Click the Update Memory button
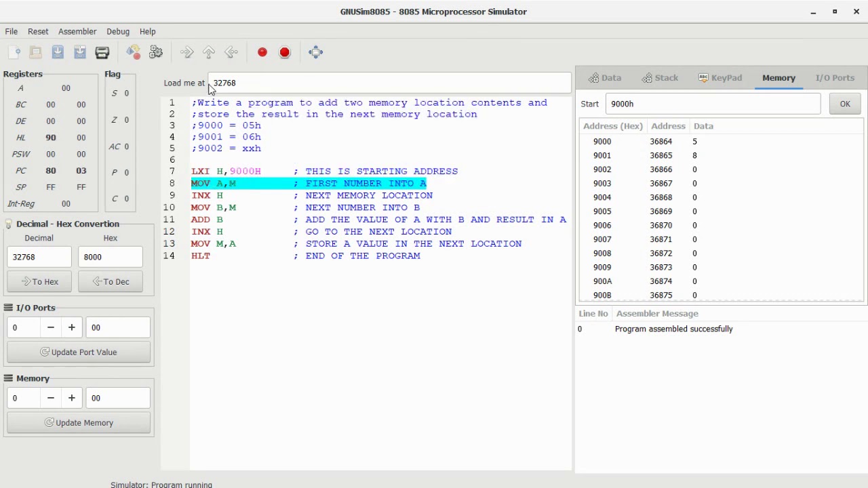868x488 pixels. 79,422
